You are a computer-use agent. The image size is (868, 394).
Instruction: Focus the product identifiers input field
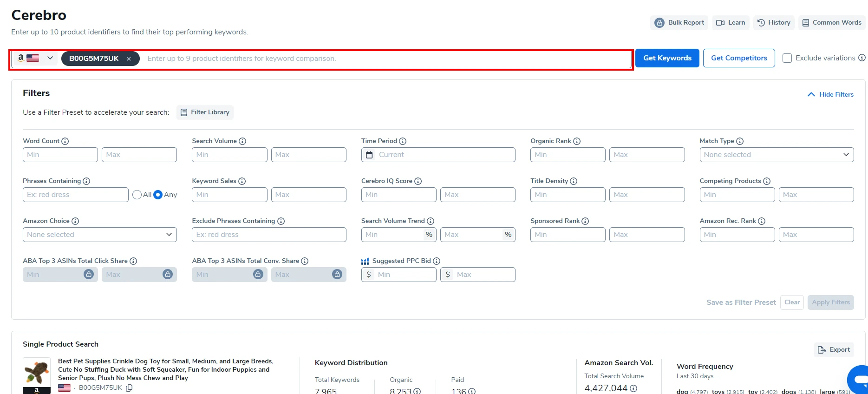385,59
